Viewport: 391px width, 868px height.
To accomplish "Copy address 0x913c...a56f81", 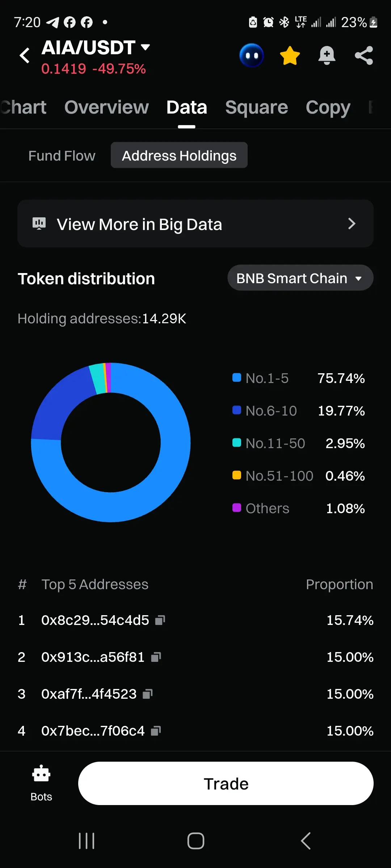I will pyautogui.click(x=156, y=657).
